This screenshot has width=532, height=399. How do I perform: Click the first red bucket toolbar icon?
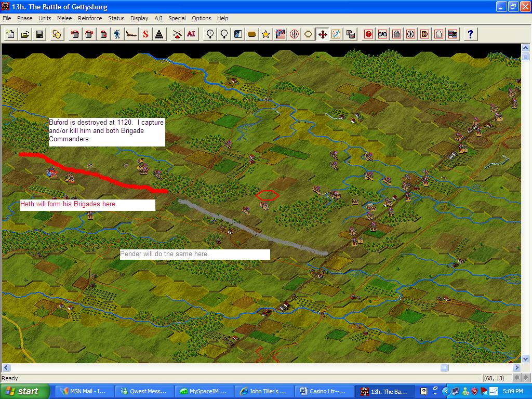pos(75,34)
